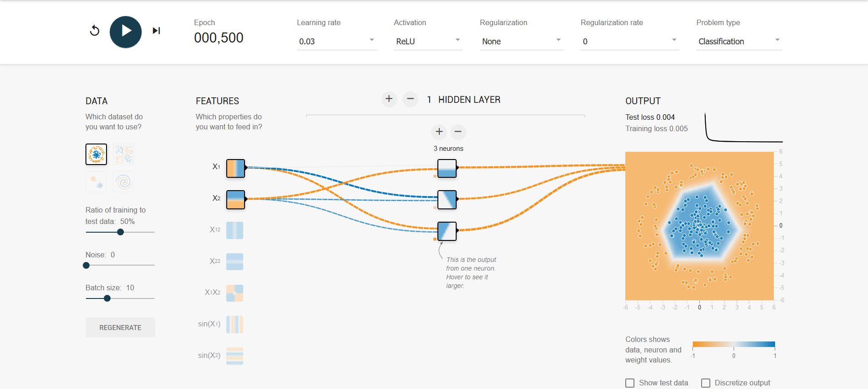Screen dimensions: 868x389
Task: Remove a hidden layer with minus icon
Action: (410, 99)
